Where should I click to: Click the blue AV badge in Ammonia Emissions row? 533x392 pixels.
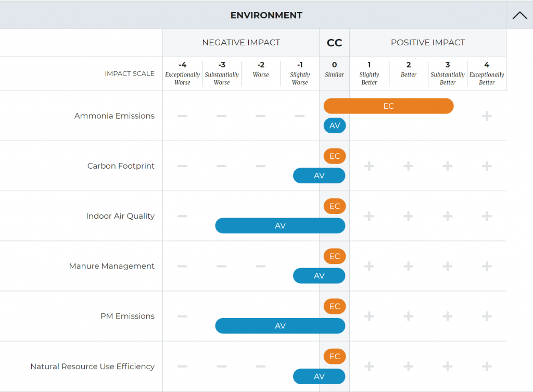(x=334, y=126)
